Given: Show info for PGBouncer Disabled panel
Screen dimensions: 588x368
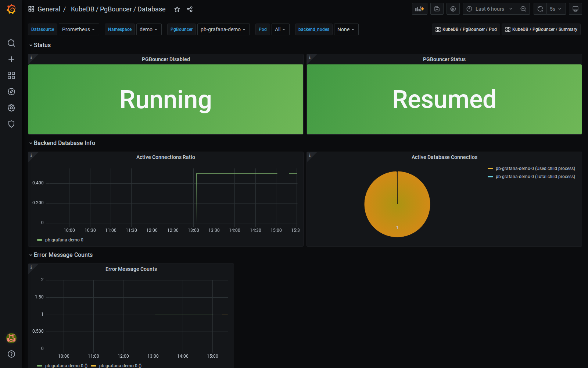Looking at the screenshot, I should tap(31, 57).
